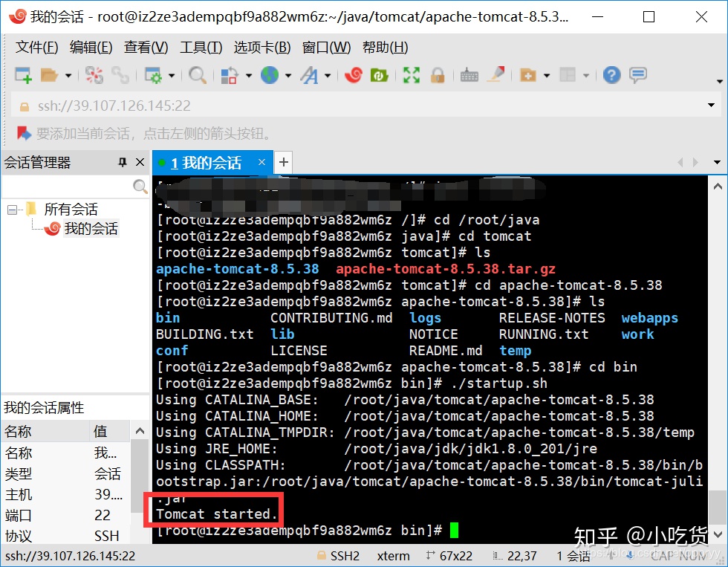The image size is (728, 567).
Task: Click the add-folder toolbar icon
Action: [528, 75]
